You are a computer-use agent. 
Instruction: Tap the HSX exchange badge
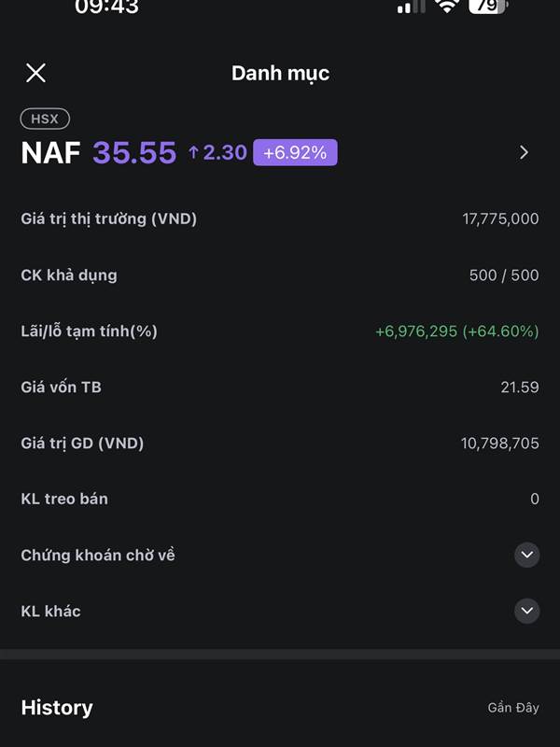45,119
